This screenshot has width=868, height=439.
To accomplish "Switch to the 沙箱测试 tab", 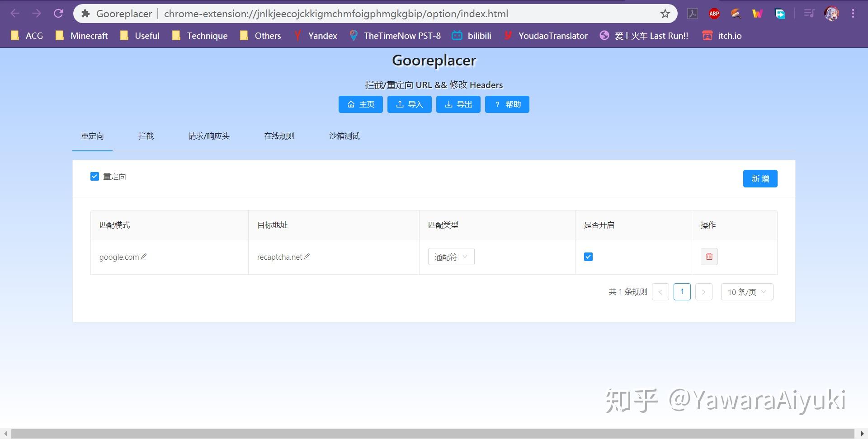I will pyautogui.click(x=344, y=136).
